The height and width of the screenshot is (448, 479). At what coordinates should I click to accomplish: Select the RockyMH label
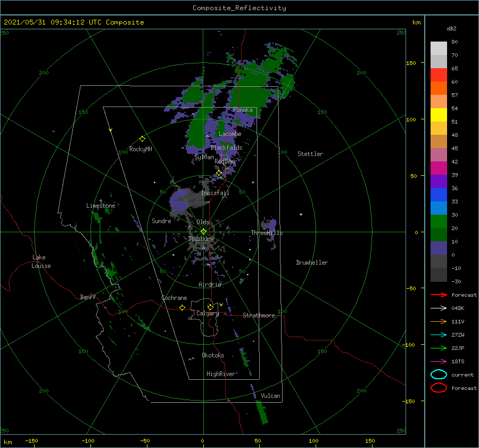pos(141,149)
